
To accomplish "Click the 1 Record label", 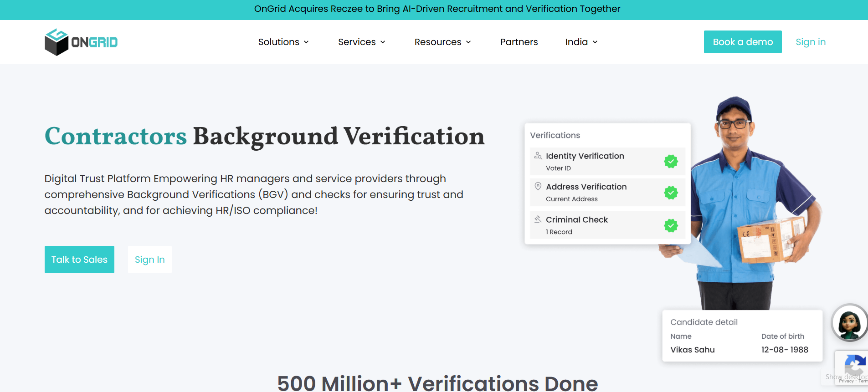I will click(x=559, y=232).
